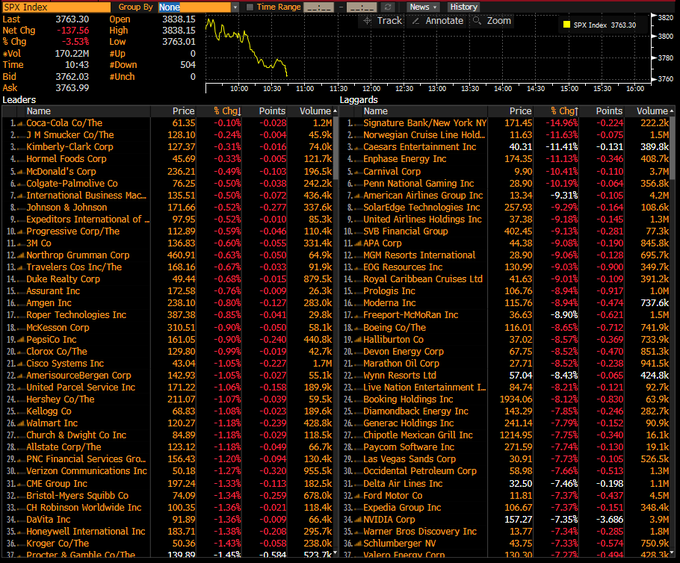Click the sparkline icon next to American Airlines Group Inc

[358, 196]
